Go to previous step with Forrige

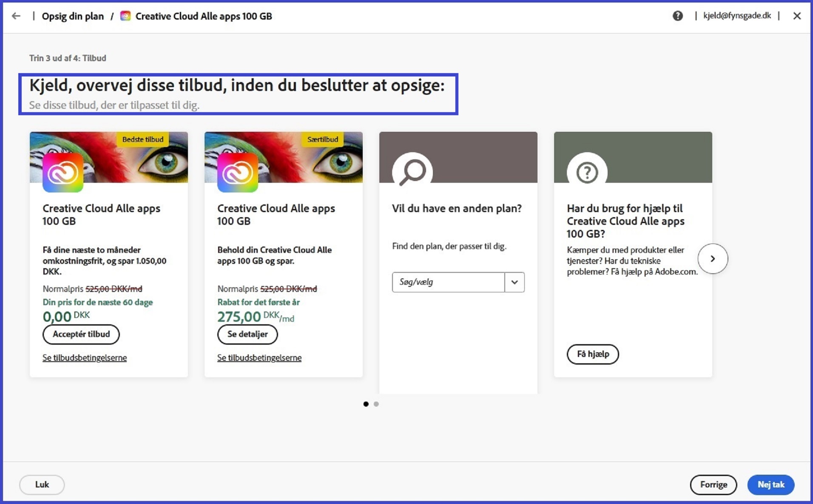tap(714, 484)
